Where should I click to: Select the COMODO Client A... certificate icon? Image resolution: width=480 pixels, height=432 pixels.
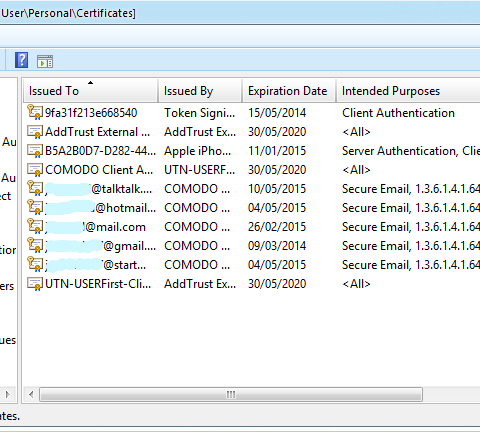click(35, 170)
